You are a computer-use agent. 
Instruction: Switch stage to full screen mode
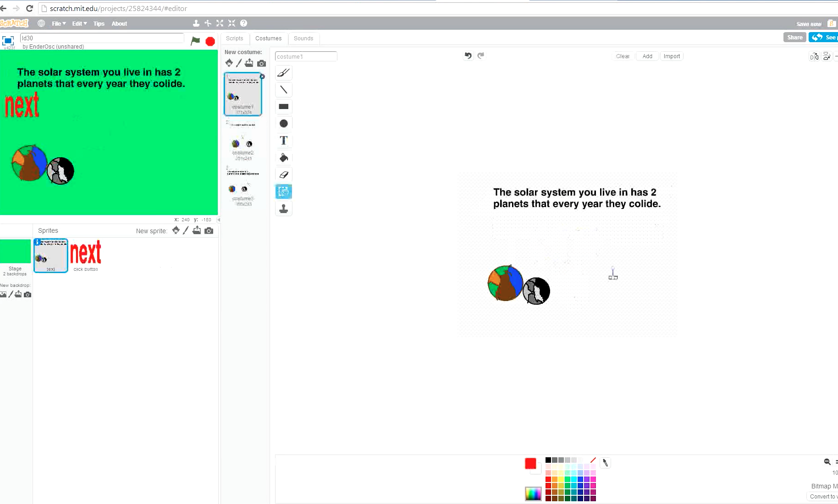[8, 40]
